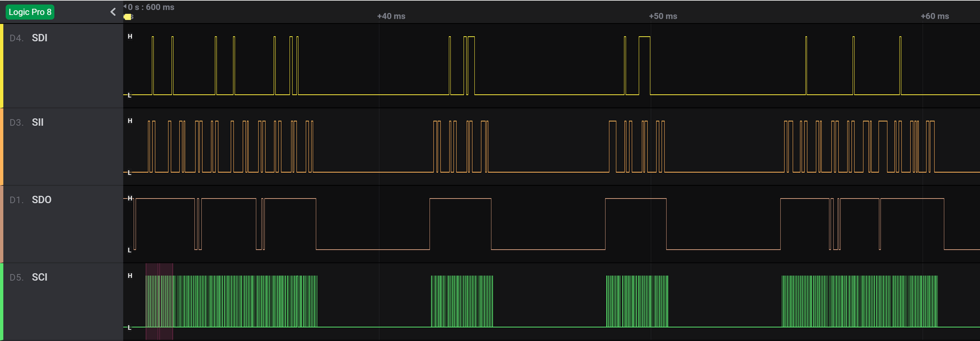
Task: Select the SDI channel label
Action: 40,38
